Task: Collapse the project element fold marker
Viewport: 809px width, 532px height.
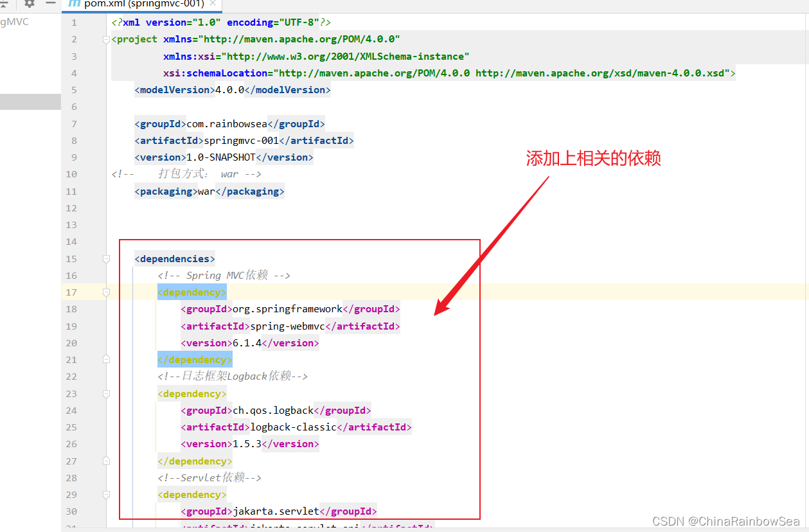Action: point(106,40)
